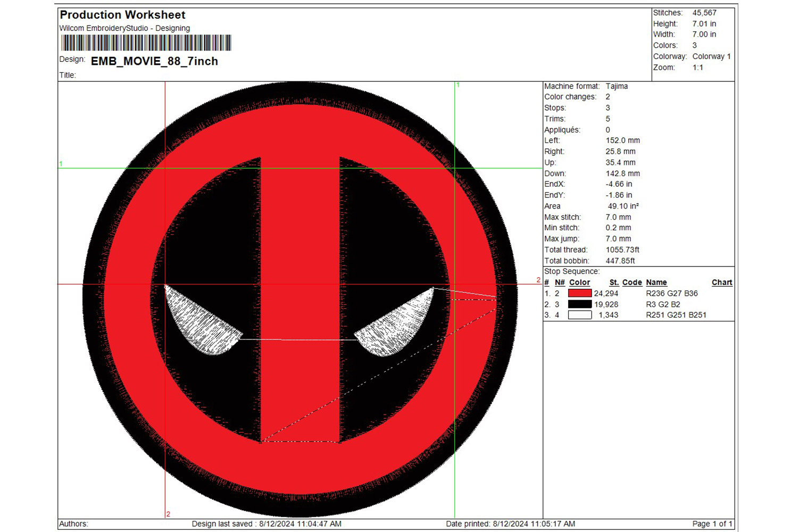This screenshot has height=532, width=799.
Task: Click the 'Production Worksheet' heading
Action: tap(122, 15)
